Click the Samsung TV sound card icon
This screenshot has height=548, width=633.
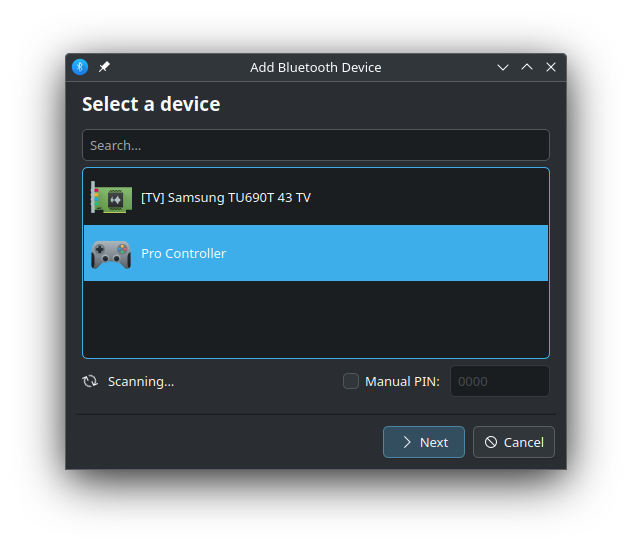click(111, 197)
